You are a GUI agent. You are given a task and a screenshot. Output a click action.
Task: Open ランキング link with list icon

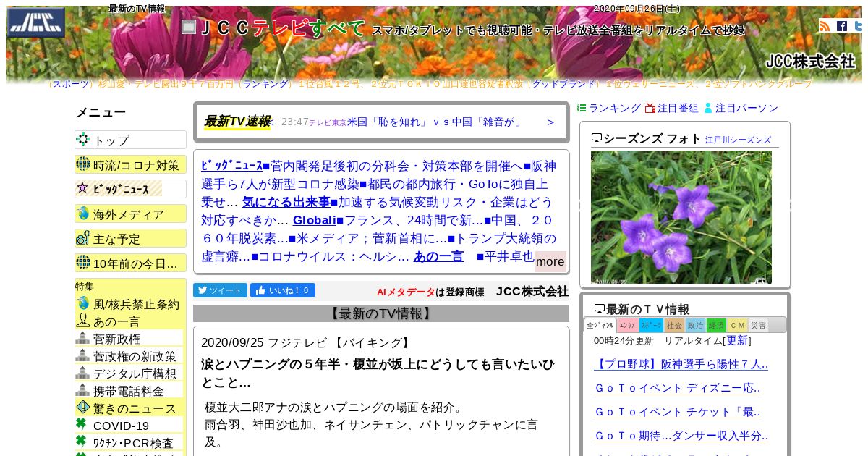pyautogui.click(x=609, y=108)
